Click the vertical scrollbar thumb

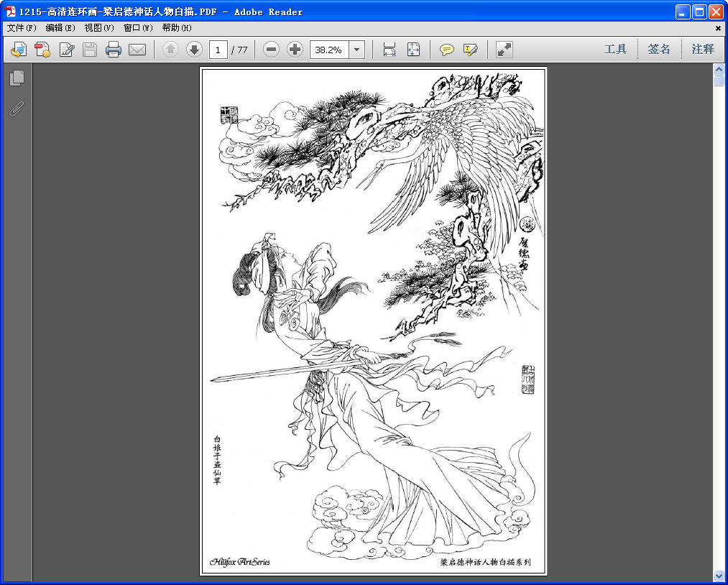(x=719, y=80)
